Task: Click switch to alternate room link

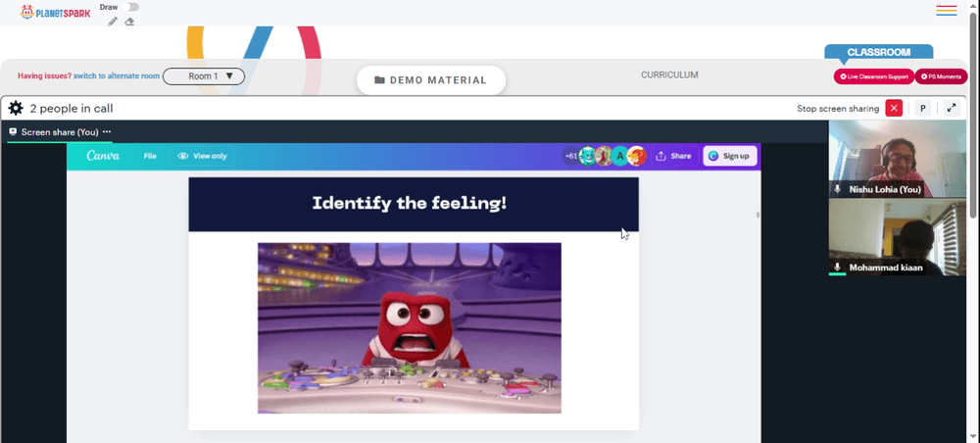Action: (117, 76)
